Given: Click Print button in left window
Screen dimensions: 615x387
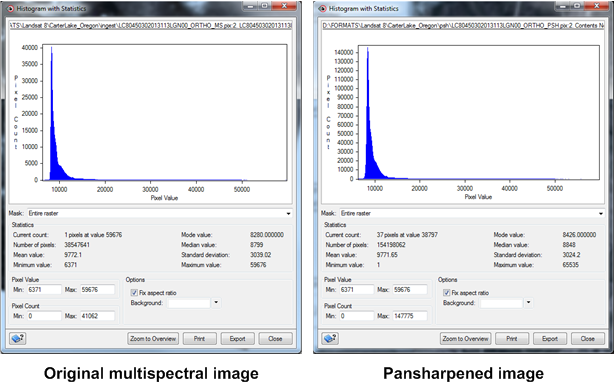Looking at the screenshot, I should coord(199,339).
